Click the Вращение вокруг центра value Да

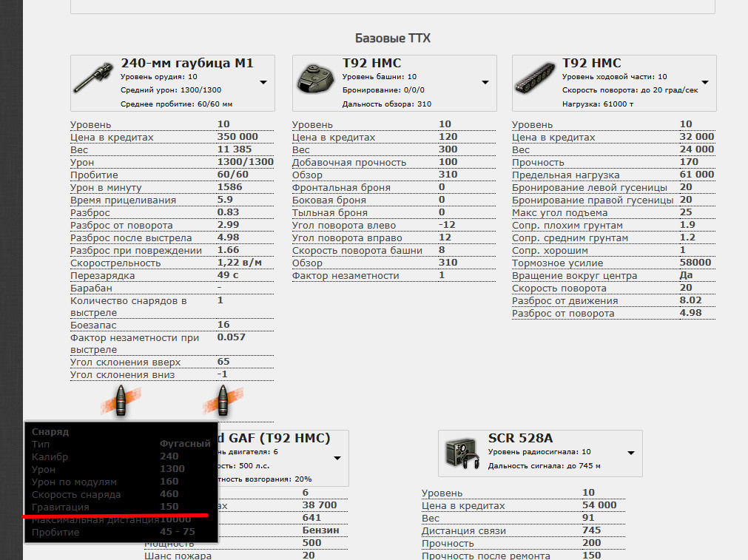click(x=686, y=274)
